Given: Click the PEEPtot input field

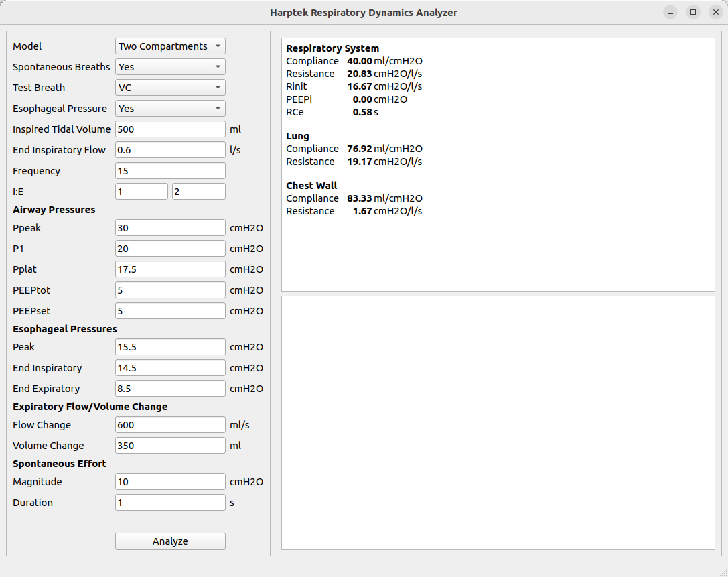Looking at the screenshot, I should pos(170,290).
